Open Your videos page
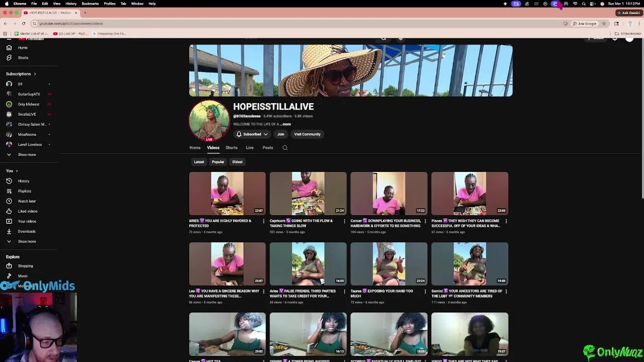 [27, 221]
